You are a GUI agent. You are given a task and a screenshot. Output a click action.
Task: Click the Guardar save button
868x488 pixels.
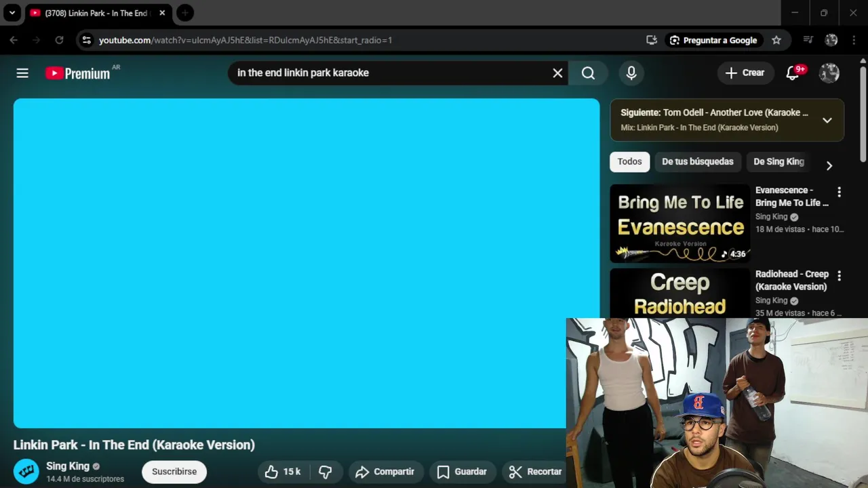tap(462, 472)
